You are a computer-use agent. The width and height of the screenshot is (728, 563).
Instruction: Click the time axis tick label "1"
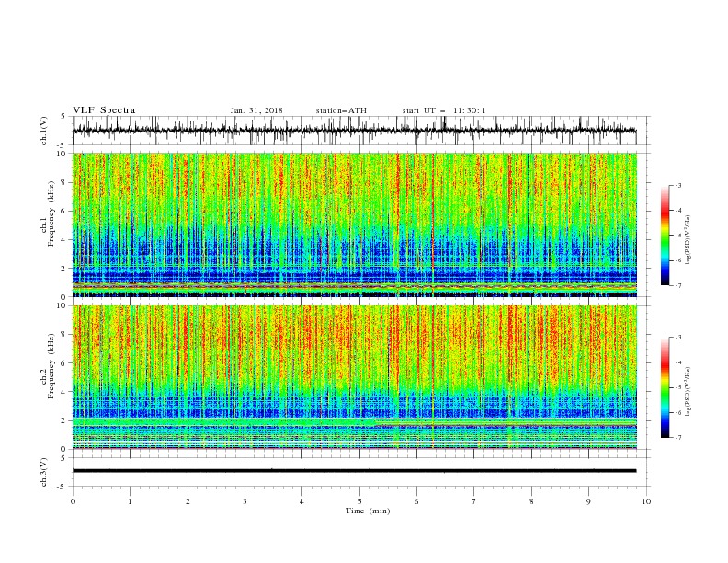(130, 501)
